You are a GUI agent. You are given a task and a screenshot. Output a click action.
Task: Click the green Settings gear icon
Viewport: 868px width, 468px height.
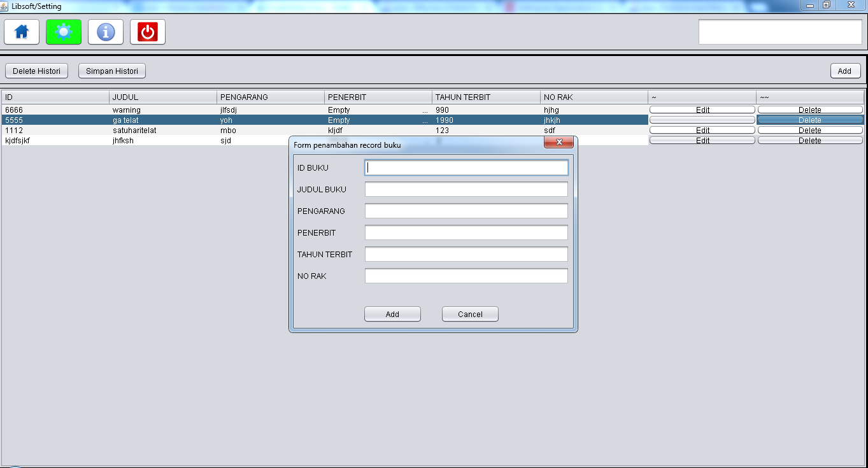tap(64, 32)
